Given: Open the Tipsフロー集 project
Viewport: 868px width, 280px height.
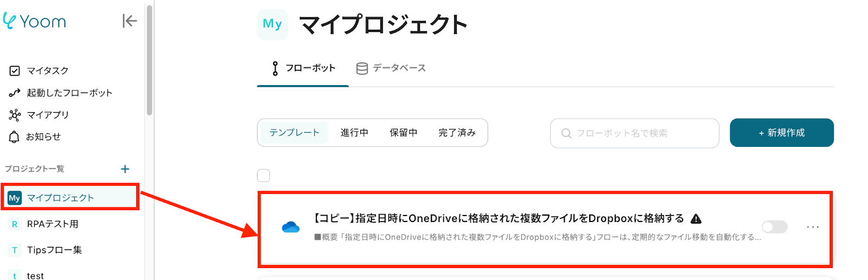Looking at the screenshot, I should [54, 250].
